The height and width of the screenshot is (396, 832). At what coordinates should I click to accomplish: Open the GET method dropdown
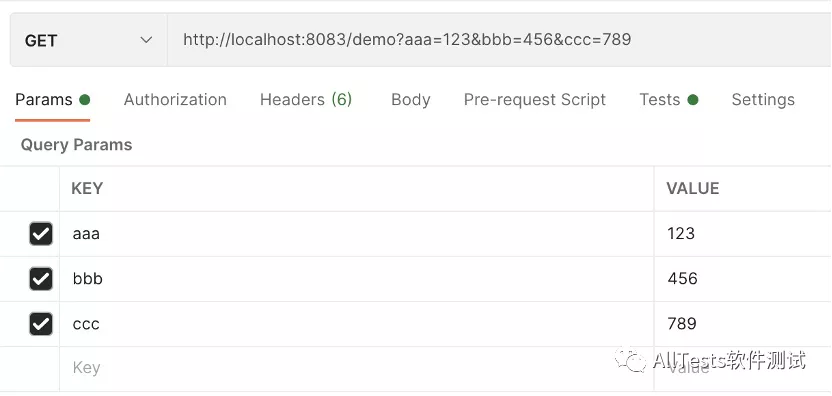click(x=89, y=40)
